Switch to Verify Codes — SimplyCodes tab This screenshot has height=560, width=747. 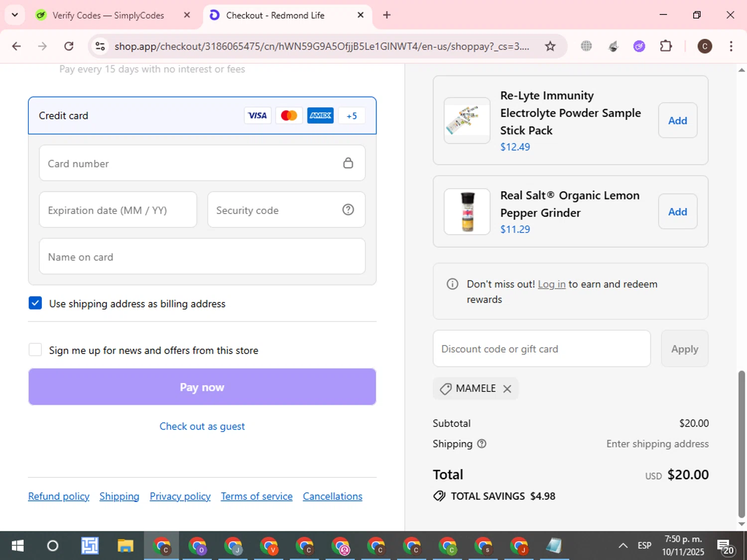[108, 15]
